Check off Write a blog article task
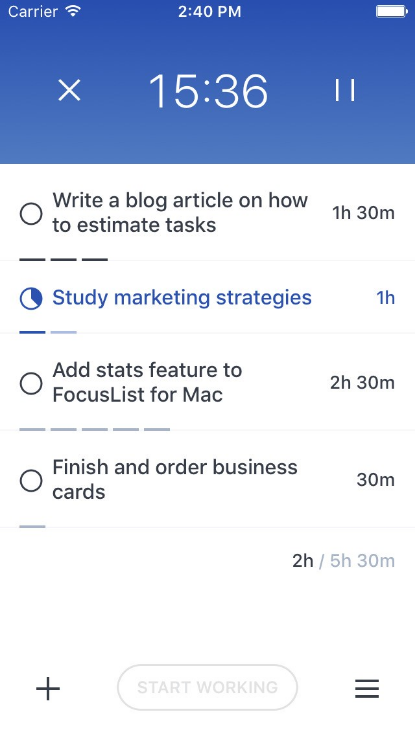The height and width of the screenshot is (730, 415). (x=31, y=214)
